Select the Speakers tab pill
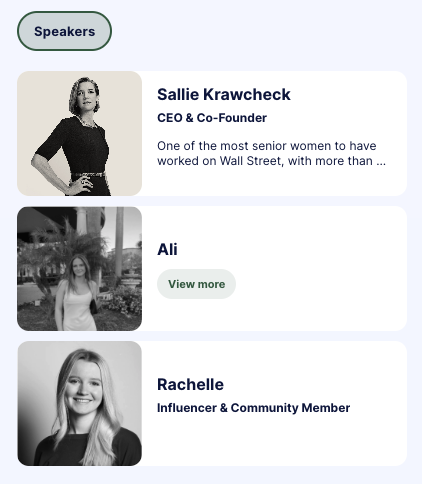Image resolution: width=422 pixels, height=484 pixels. pos(64,31)
